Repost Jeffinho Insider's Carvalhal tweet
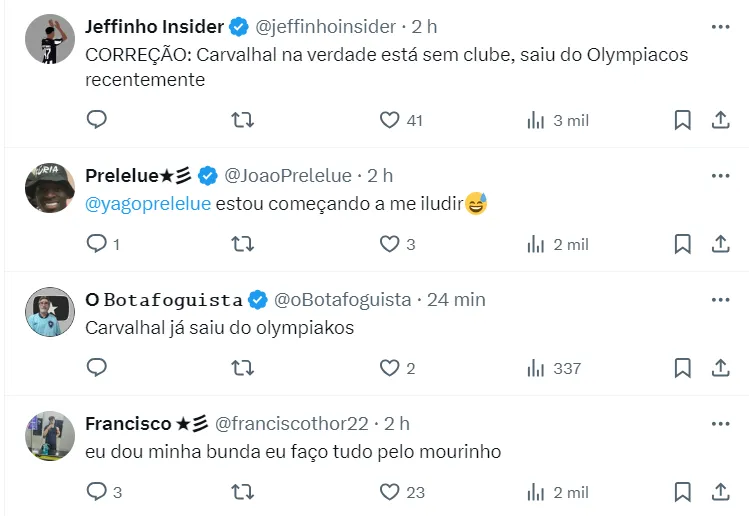The width and height of the screenshot is (749, 516). tap(242, 120)
